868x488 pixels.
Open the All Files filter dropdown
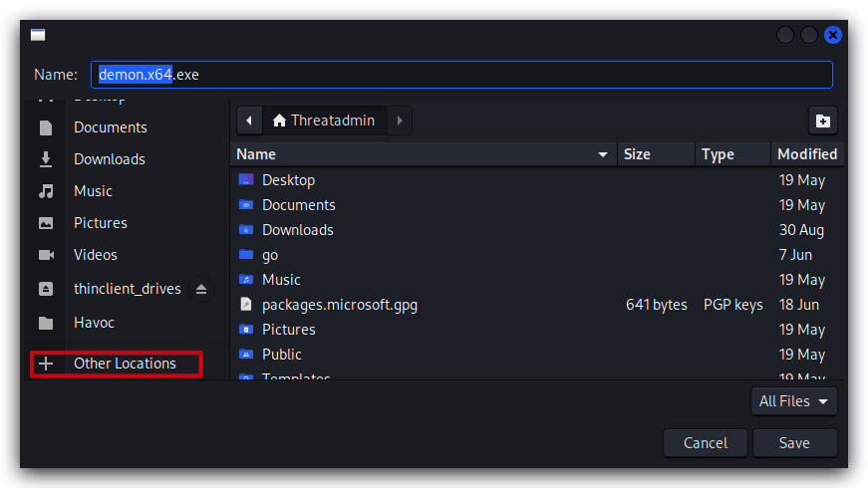point(794,401)
